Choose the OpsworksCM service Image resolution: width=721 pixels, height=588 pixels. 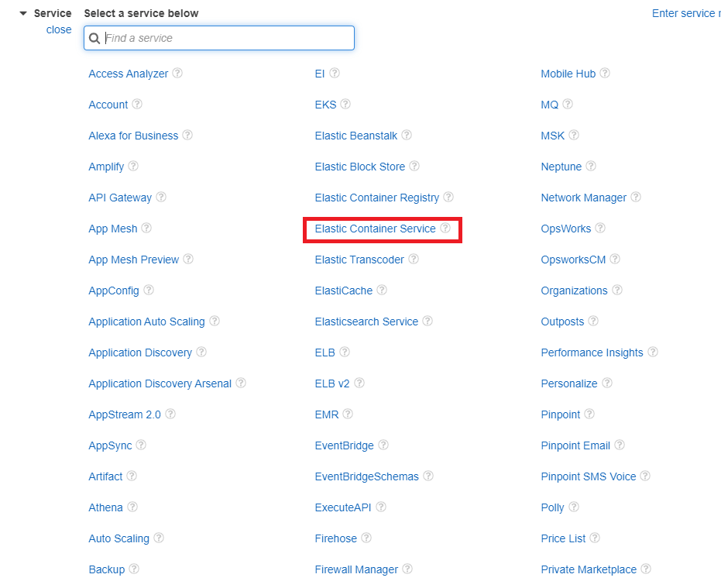pos(573,260)
